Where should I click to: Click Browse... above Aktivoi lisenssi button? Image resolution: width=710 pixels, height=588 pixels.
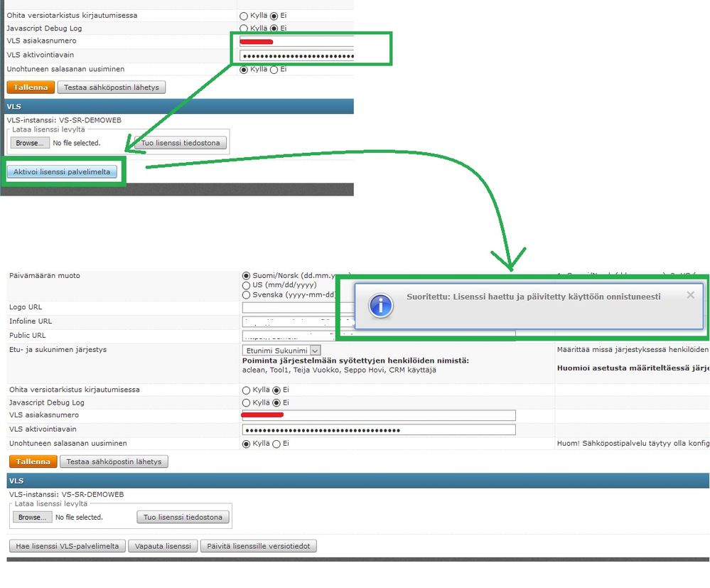click(30, 143)
